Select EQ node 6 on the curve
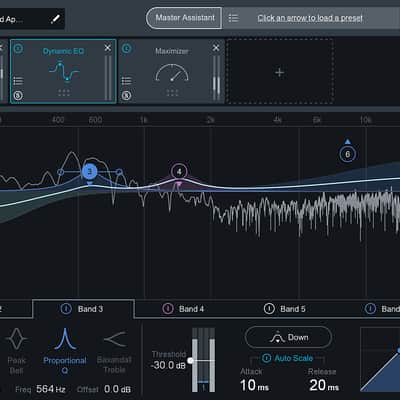This screenshot has width=400, height=400. (348, 154)
